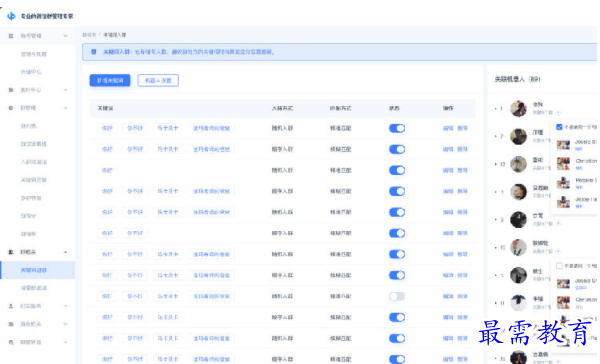The height and width of the screenshot is (364, 600).
Task: Expand the 素材中心 section chevron
Action: coord(65,90)
